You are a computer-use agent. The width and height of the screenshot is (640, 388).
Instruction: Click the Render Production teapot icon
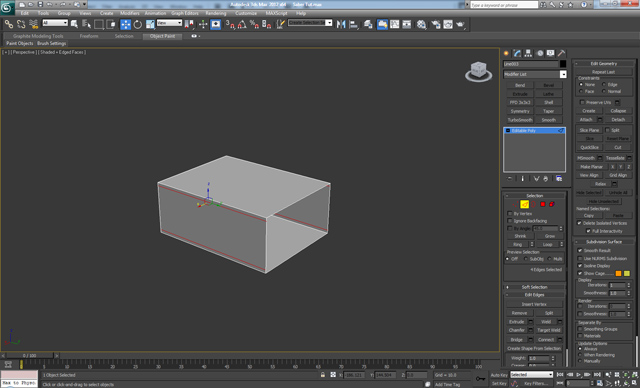pyautogui.click(x=460, y=24)
